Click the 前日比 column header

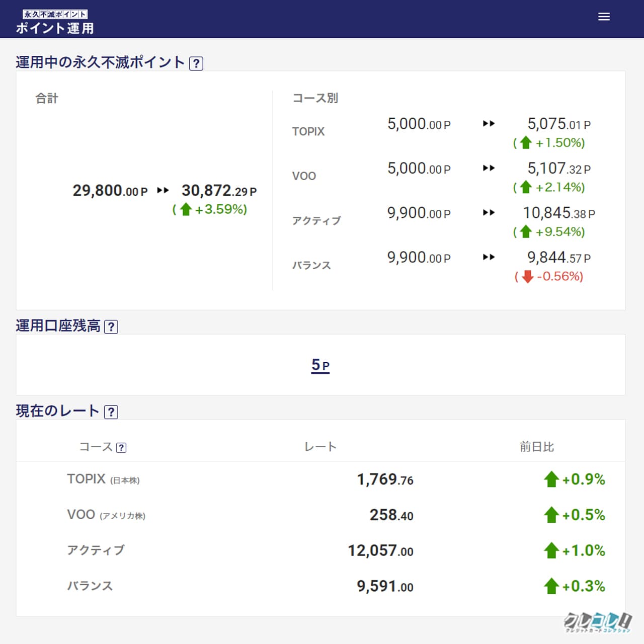pos(536,447)
